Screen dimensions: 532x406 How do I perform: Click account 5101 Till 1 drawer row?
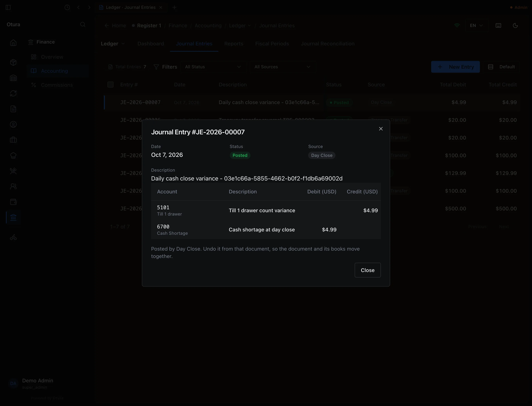[266, 210]
